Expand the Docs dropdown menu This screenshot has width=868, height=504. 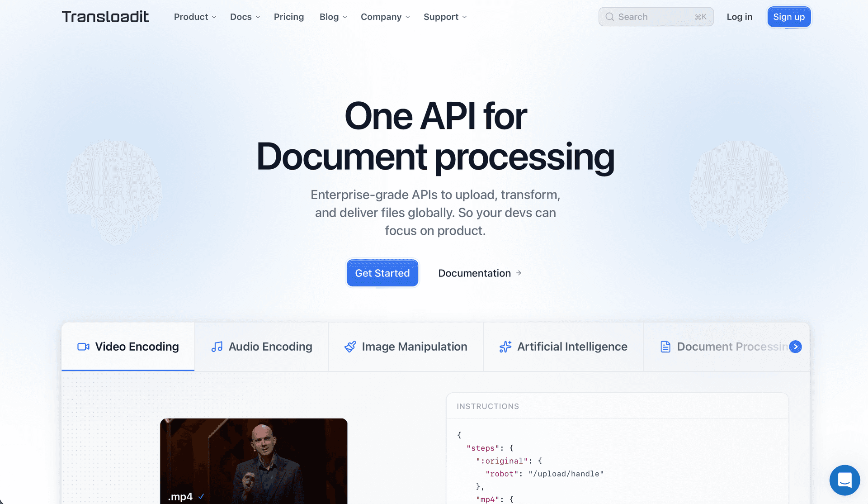(x=245, y=17)
